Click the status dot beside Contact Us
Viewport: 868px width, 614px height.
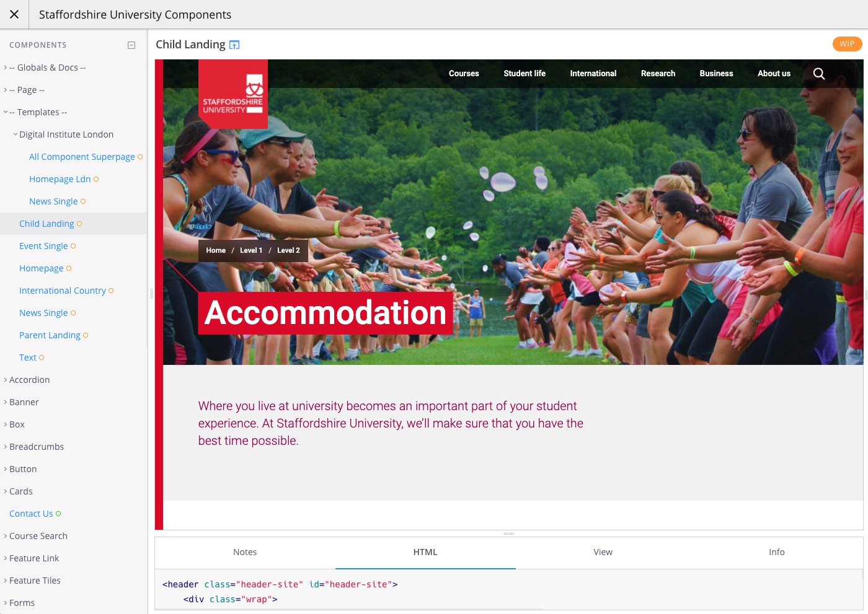click(x=58, y=514)
